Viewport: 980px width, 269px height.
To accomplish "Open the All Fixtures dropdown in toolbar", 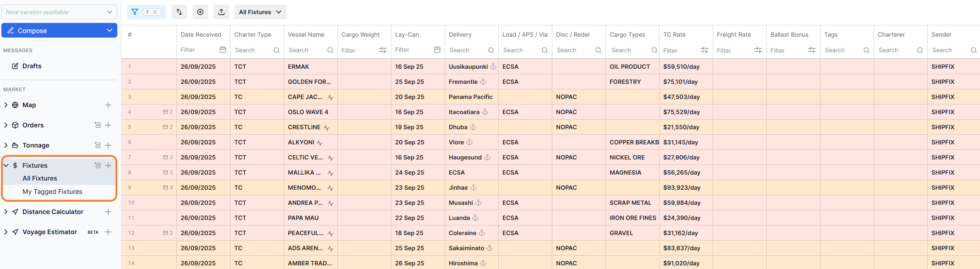I will tap(260, 12).
